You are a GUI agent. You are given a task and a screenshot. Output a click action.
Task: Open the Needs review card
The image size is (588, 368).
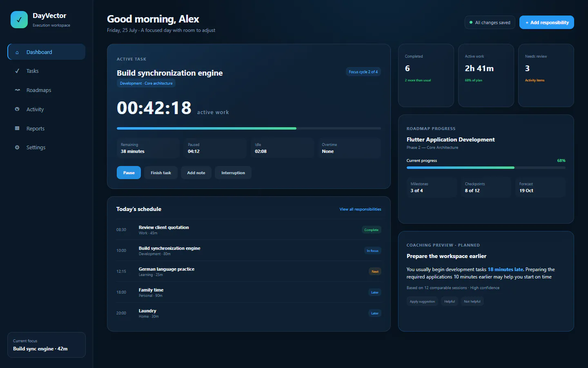click(x=546, y=75)
